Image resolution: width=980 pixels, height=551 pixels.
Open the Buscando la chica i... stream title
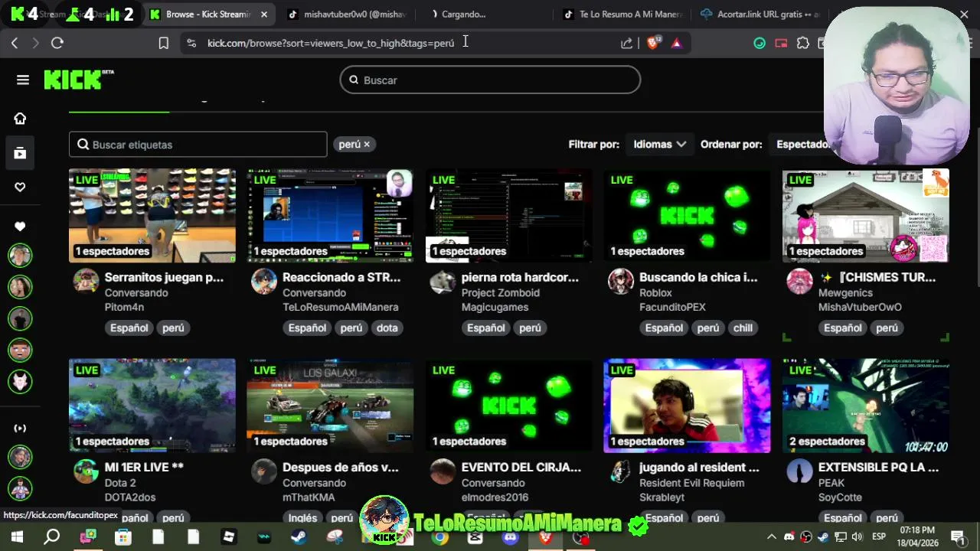pyautogui.click(x=698, y=277)
